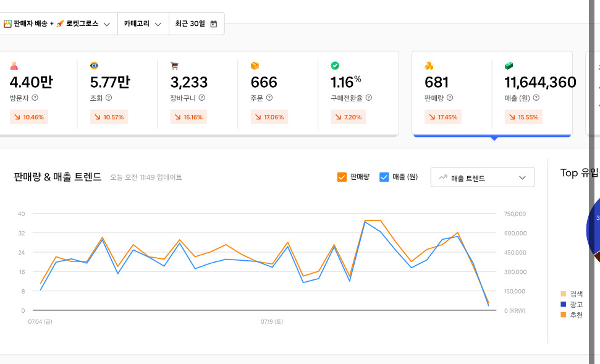The image size is (600, 364).
Task: Uncheck the orange 판매량 checkbox
Action: click(x=342, y=177)
